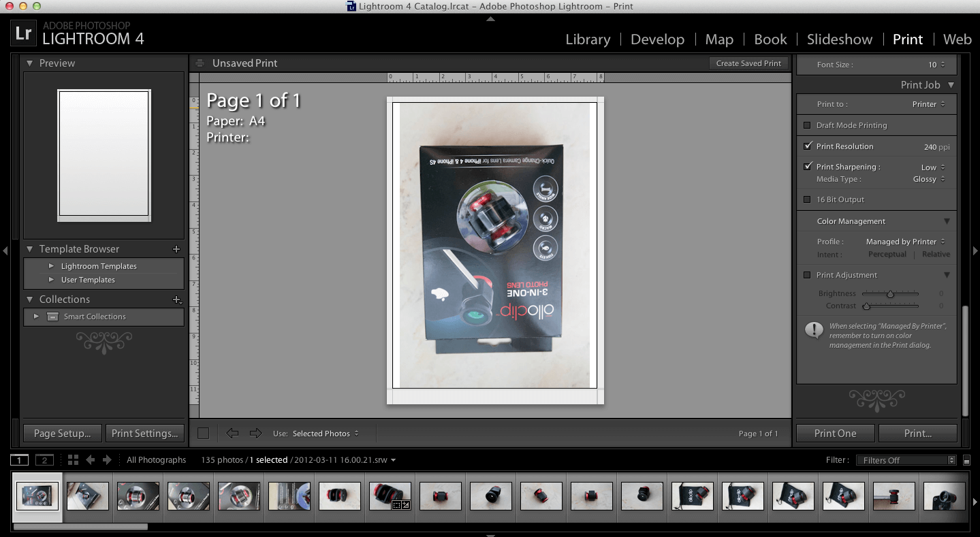Expand Lightroom Templates folder
Screen dimensions: 980x537
coord(51,266)
